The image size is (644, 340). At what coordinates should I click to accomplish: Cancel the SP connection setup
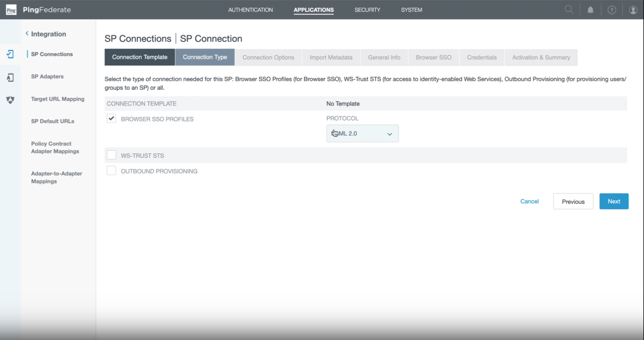point(529,201)
